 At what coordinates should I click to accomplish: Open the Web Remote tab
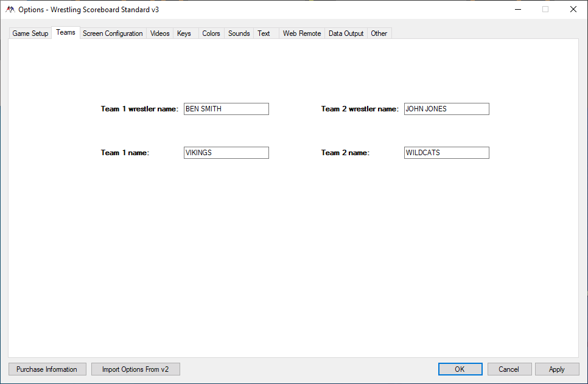[x=301, y=33]
